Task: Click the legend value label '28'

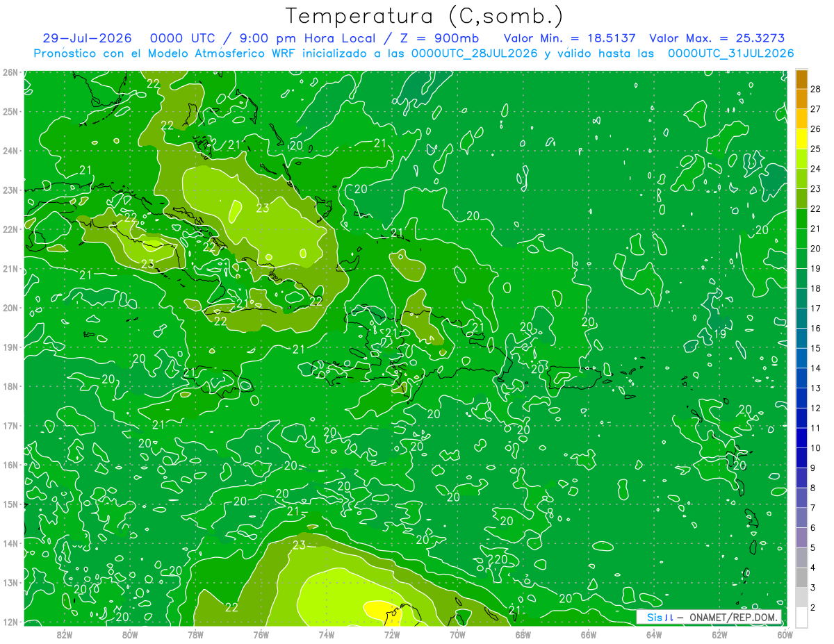Action: tap(816, 89)
